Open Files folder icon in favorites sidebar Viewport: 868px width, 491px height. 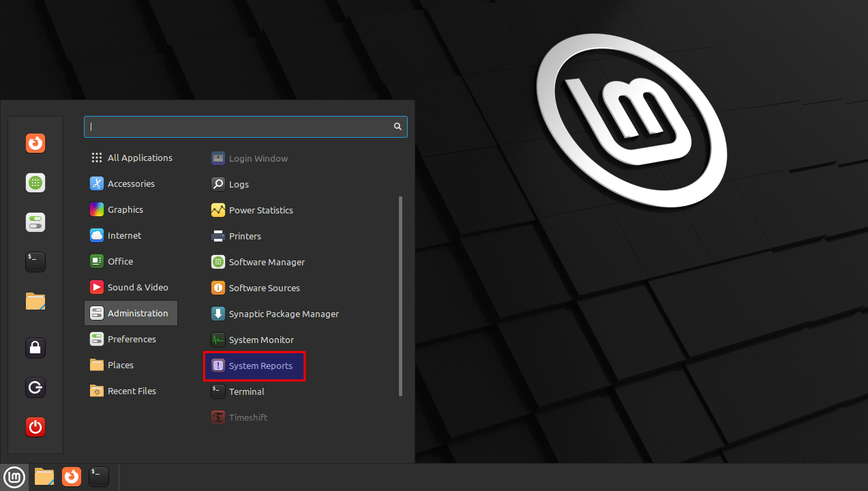pos(35,301)
